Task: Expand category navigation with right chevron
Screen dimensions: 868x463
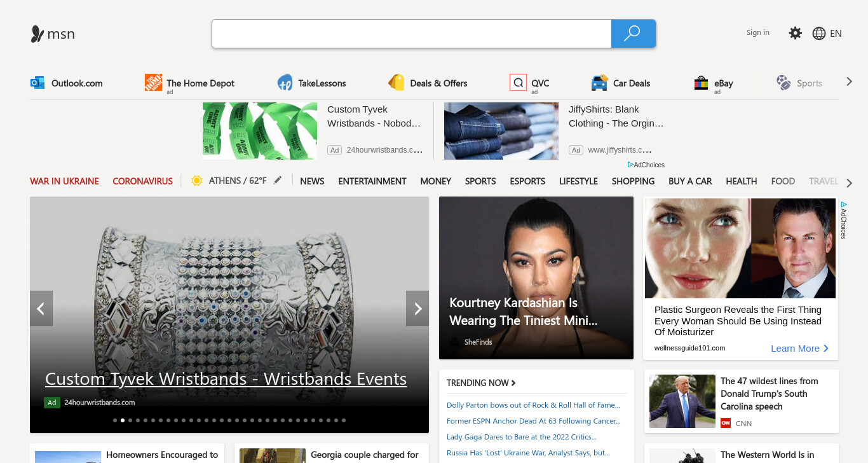Action: pyautogui.click(x=849, y=183)
